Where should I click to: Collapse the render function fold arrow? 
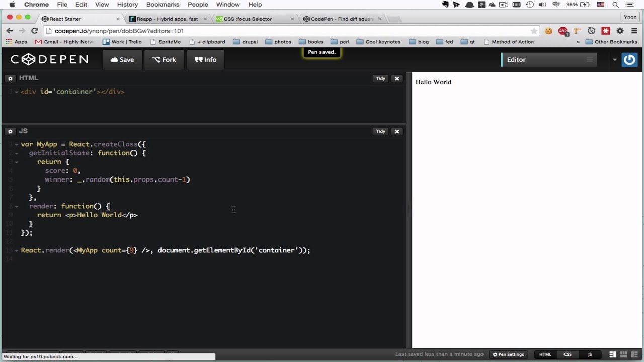17,206
